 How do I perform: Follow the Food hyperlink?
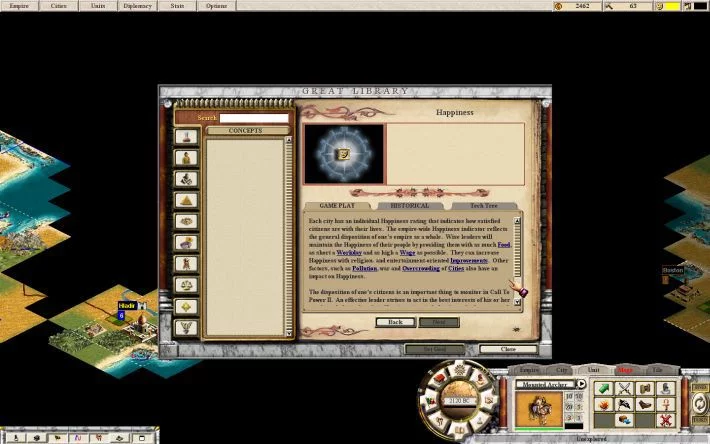coord(504,245)
